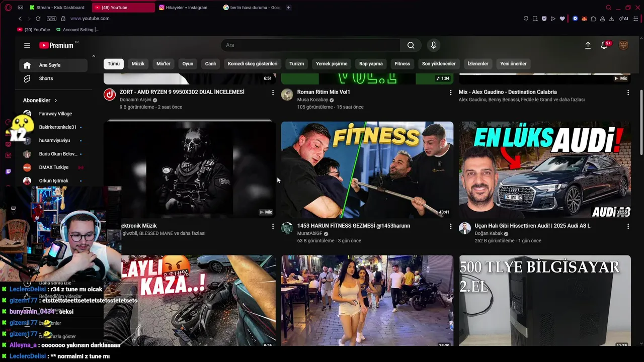This screenshot has width=644, height=362.
Task: Go back in browser history
Action: tap(20, 19)
